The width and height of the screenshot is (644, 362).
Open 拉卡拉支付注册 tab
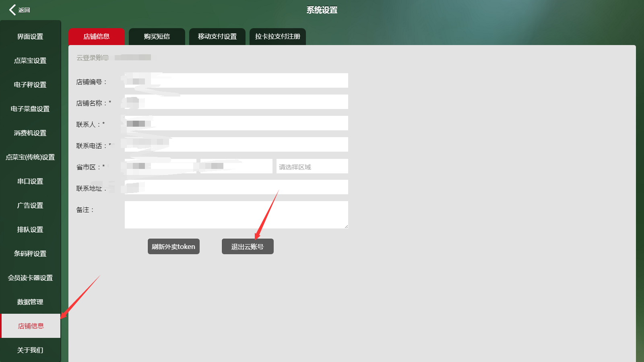click(x=278, y=37)
